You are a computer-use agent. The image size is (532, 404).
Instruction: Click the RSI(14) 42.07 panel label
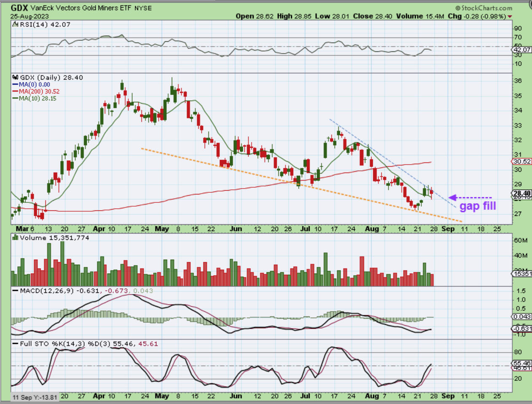point(45,24)
